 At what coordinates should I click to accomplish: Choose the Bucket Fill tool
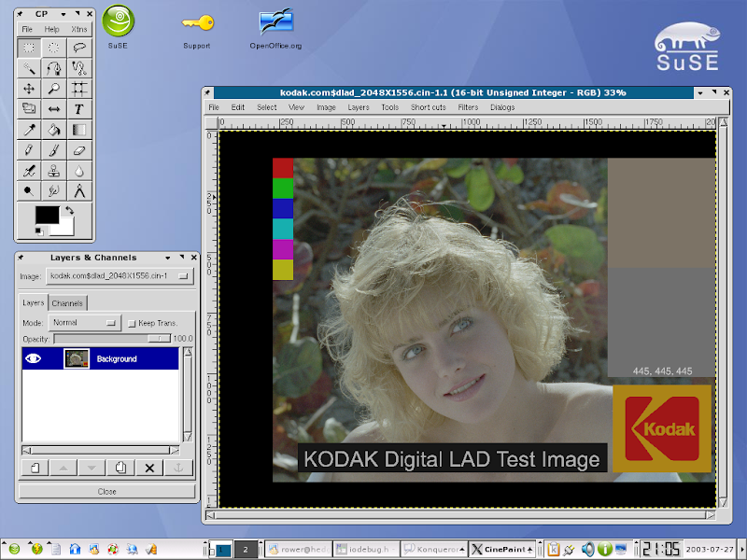click(54, 130)
